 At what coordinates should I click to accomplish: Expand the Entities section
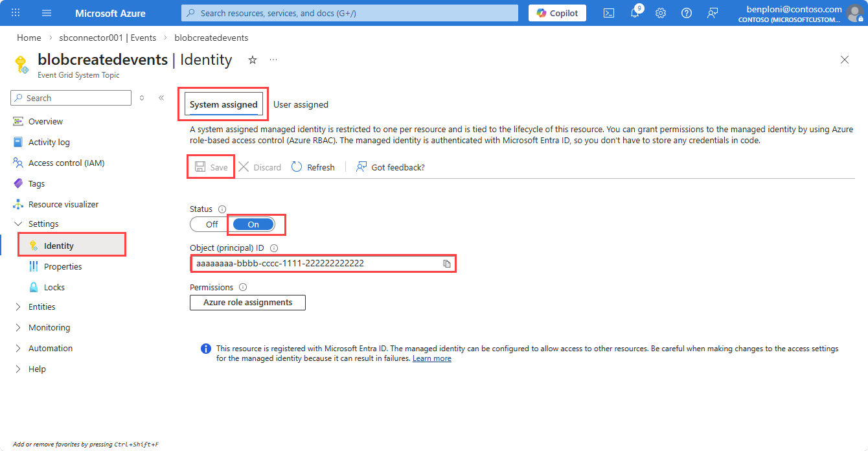point(36,307)
